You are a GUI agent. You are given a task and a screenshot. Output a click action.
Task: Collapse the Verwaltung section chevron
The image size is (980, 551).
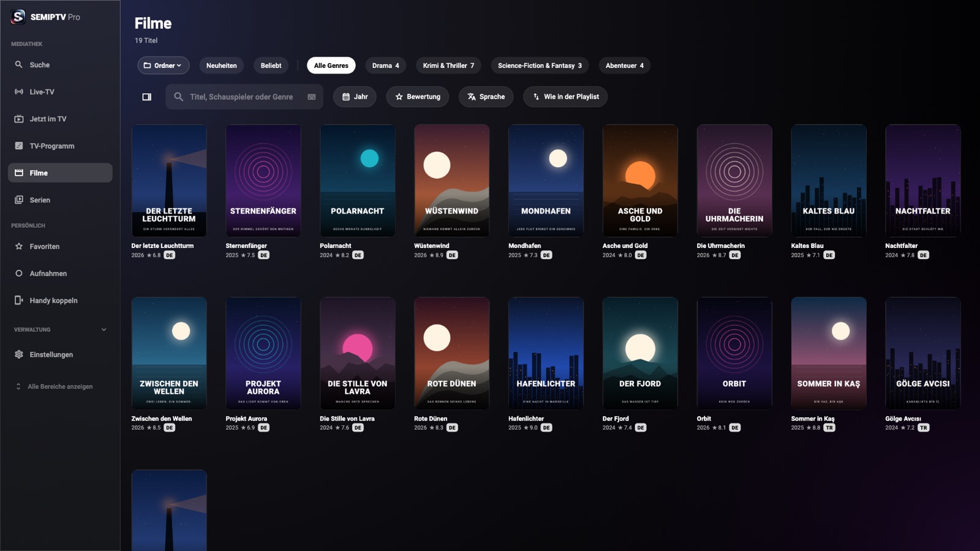104,329
